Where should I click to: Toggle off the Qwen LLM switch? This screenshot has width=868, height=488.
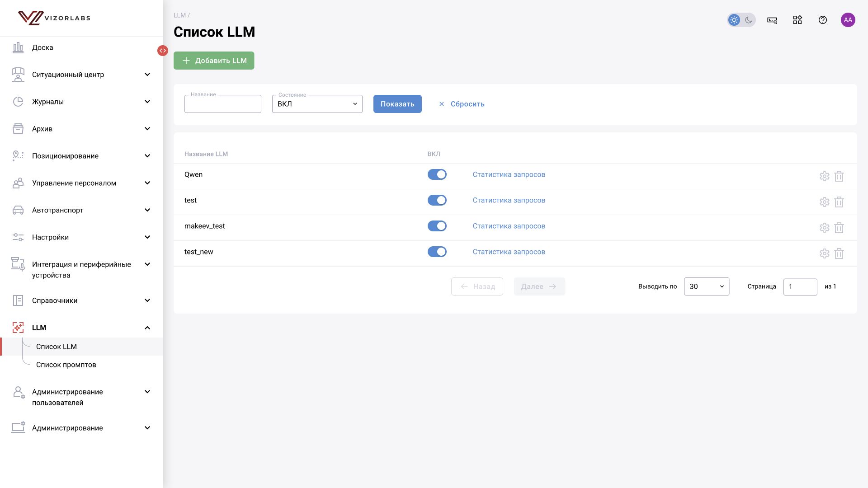(x=437, y=174)
